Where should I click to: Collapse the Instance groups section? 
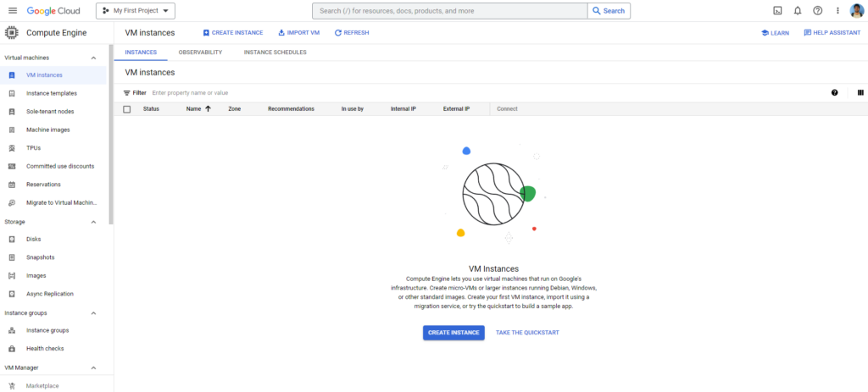click(93, 313)
